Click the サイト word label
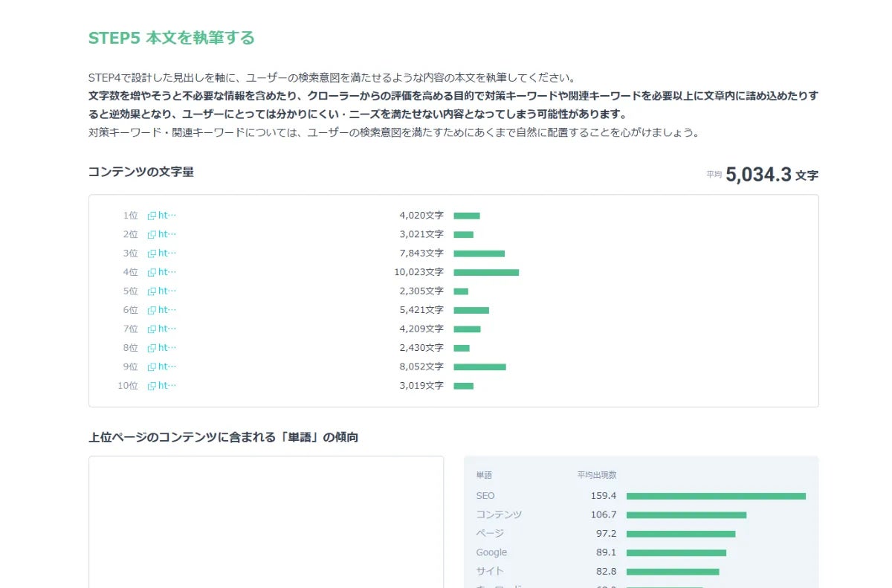The height and width of the screenshot is (588, 892). click(490, 571)
